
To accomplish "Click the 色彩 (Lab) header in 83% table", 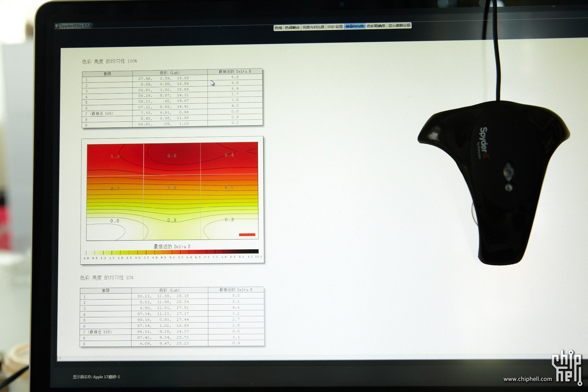I will click(170, 290).
